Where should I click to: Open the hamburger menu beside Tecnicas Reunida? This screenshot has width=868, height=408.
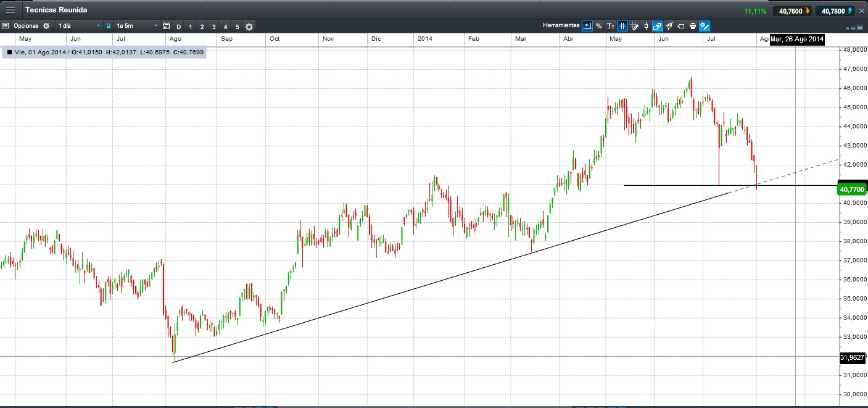(10, 10)
